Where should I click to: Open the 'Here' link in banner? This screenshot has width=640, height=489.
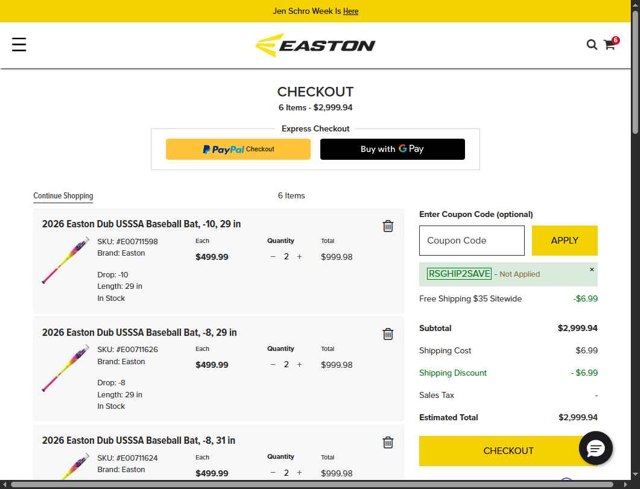[x=351, y=11]
